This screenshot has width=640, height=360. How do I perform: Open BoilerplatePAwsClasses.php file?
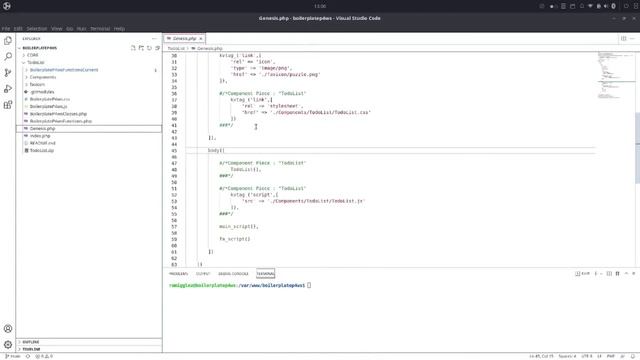[x=58, y=114]
